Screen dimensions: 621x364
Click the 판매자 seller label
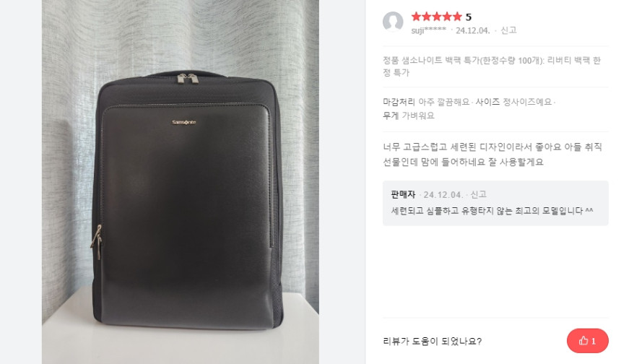coord(403,194)
